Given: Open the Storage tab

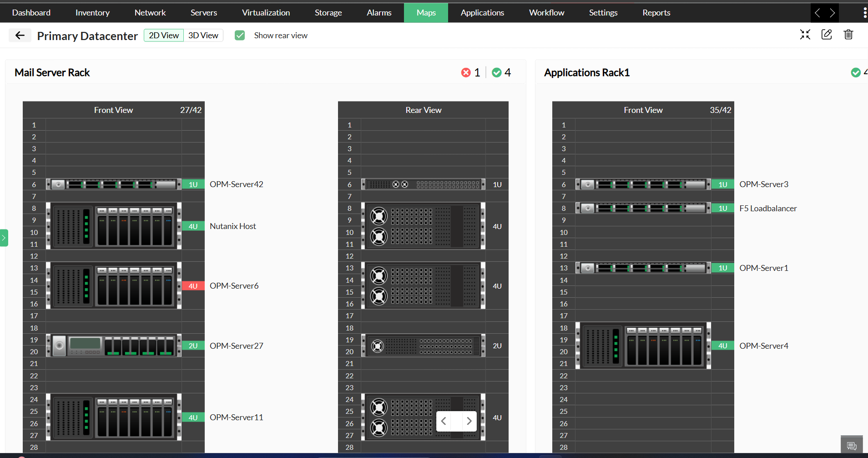Looking at the screenshot, I should point(328,13).
